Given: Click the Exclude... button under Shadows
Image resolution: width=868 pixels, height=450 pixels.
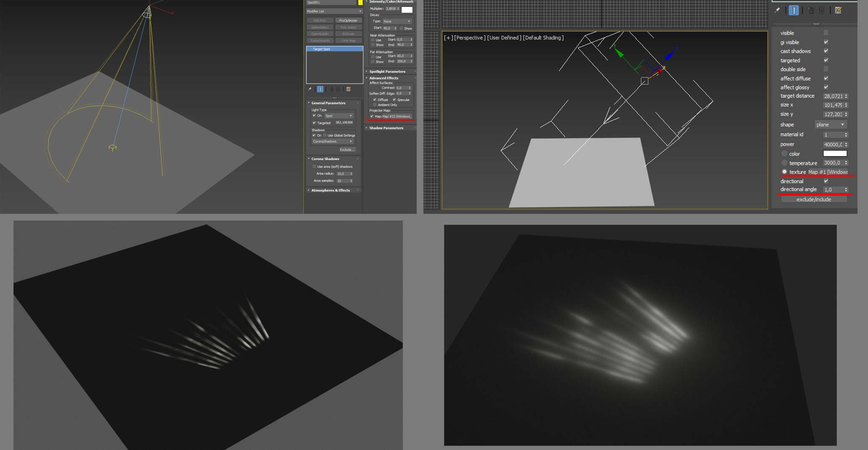Looking at the screenshot, I should point(347,150).
